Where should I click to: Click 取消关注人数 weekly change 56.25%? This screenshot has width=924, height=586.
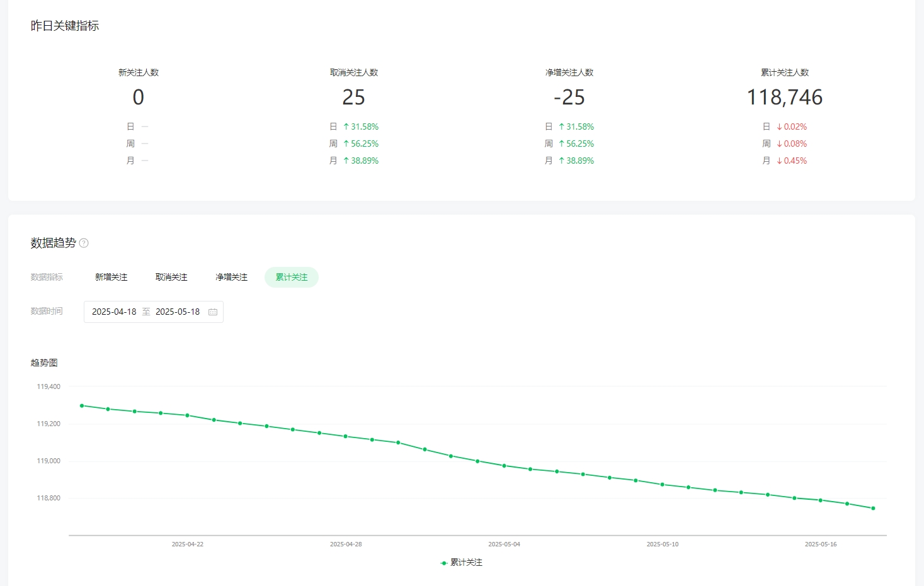click(361, 144)
